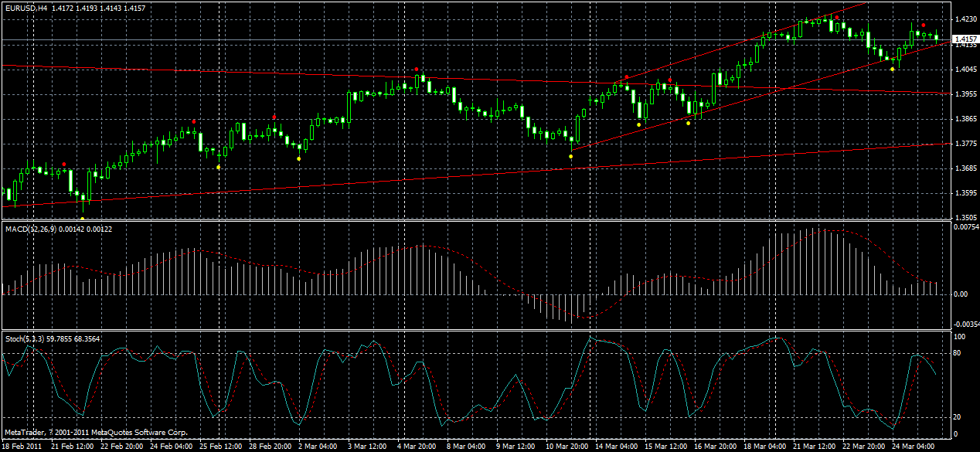Click the yellow dot under the 25 Feb candles
Viewport: 980px width, 452px height.
coord(219,166)
